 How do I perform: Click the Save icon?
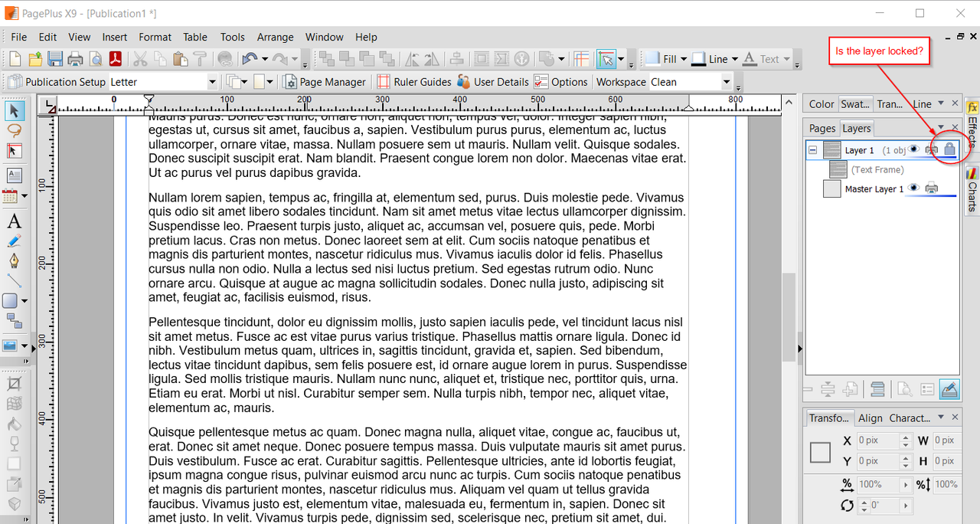55,59
